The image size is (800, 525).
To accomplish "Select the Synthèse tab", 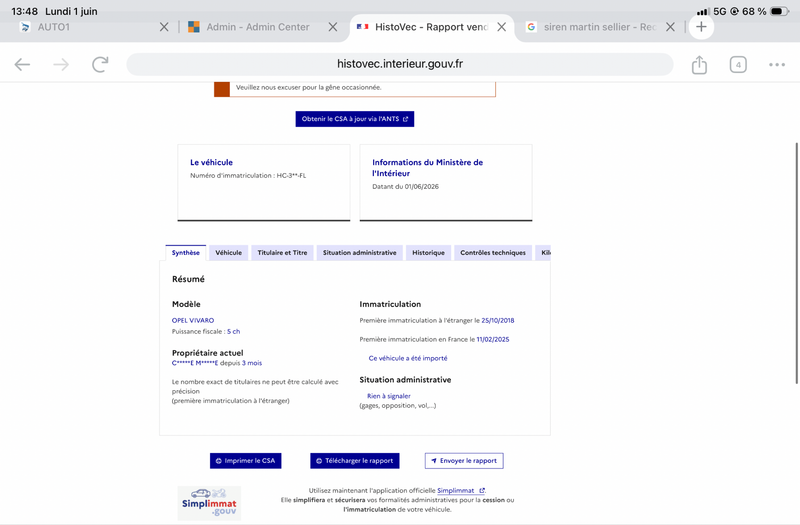I will point(186,253).
